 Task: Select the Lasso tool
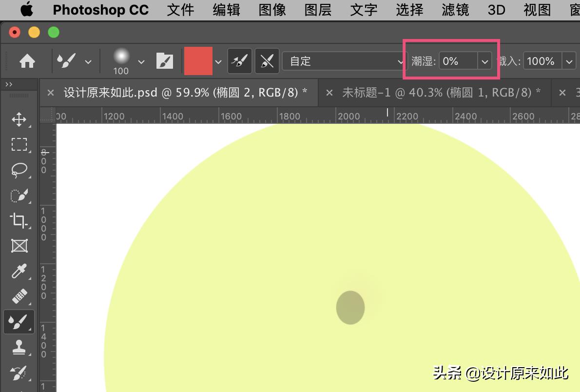pos(19,170)
